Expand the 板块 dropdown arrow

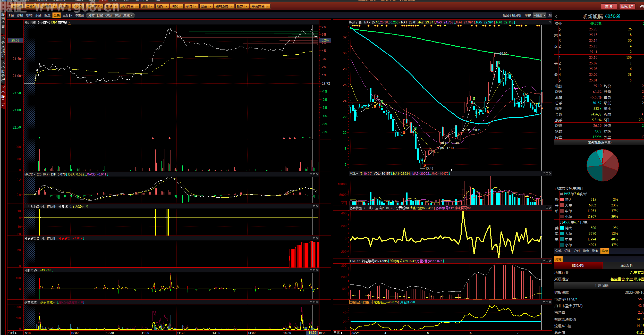pyautogui.click(x=115, y=6)
